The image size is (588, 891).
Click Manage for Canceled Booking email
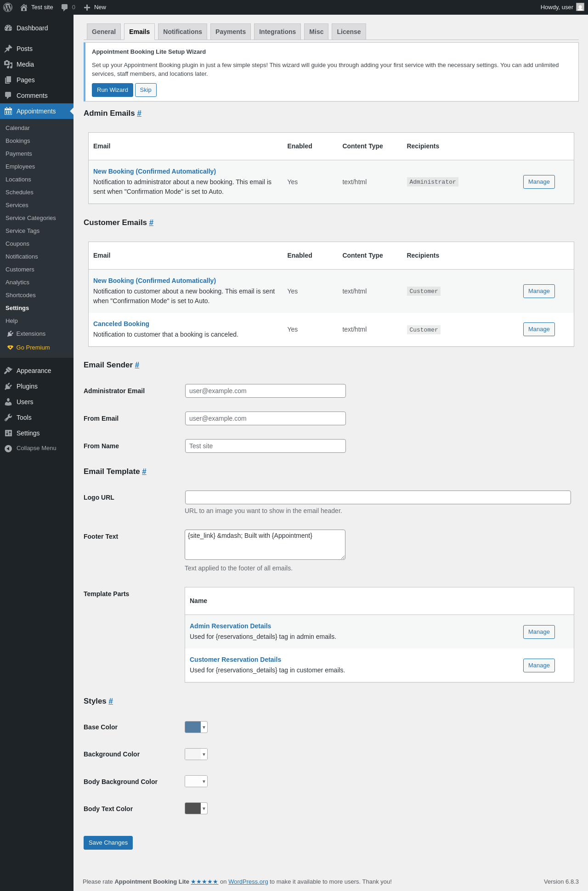pyautogui.click(x=538, y=329)
